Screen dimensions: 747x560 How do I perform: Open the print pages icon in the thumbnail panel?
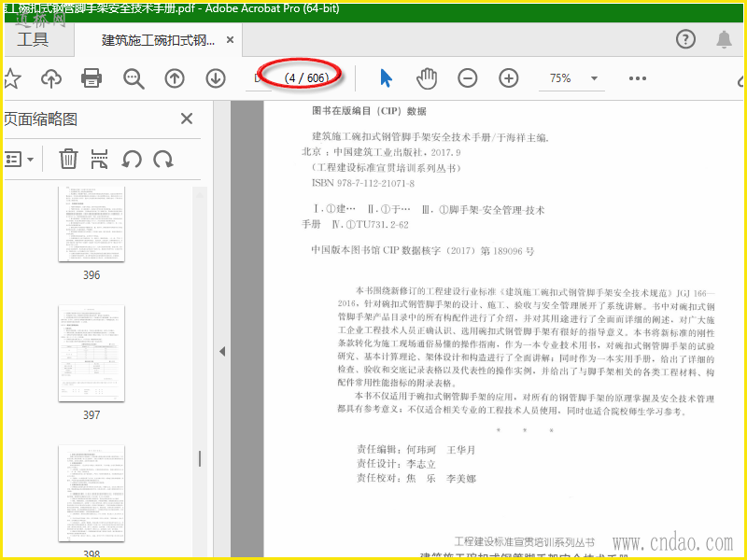[x=99, y=159]
